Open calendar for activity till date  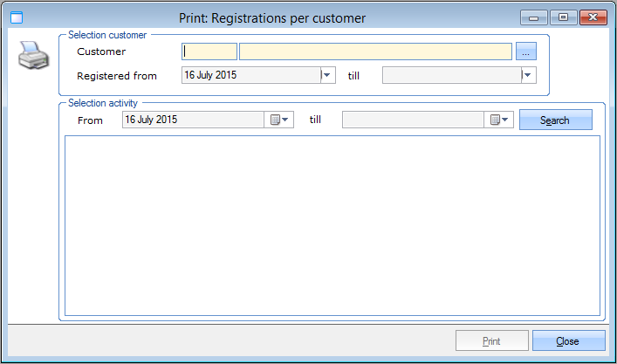click(x=499, y=120)
